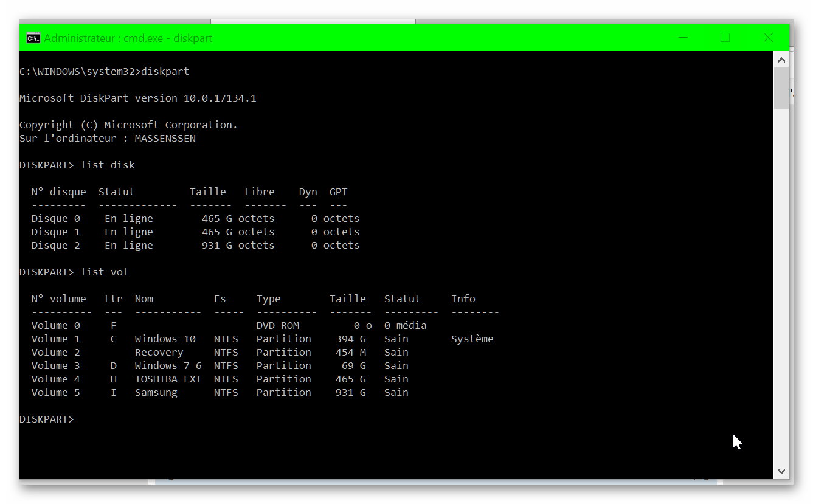The image size is (813, 504).
Task: Click '931 G octets' size of Disque 2
Action: [x=238, y=246]
